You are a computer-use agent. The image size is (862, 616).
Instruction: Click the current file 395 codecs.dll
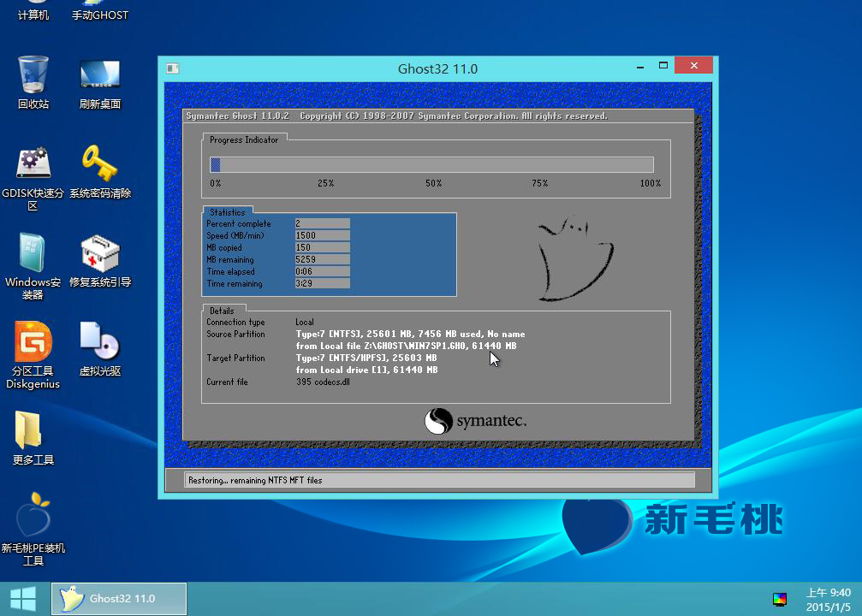tap(323, 382)
